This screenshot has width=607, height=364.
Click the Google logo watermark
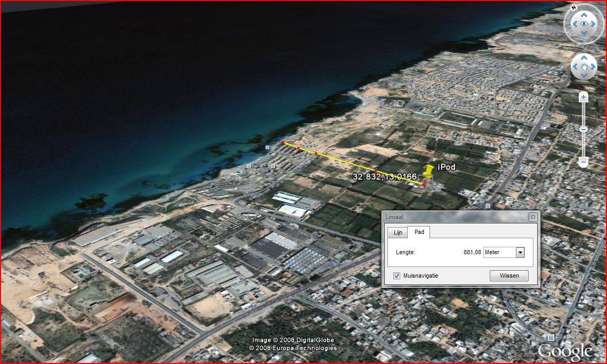565,351
